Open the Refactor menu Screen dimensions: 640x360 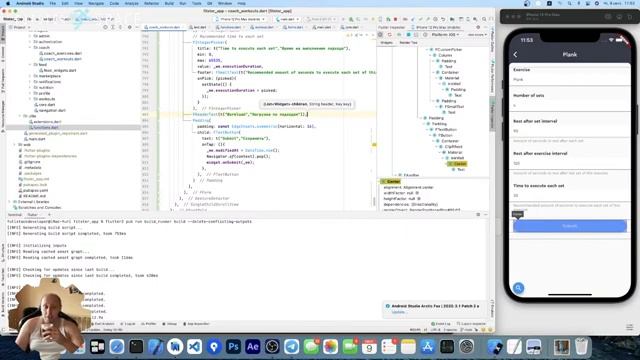click(x=151, y=3)
